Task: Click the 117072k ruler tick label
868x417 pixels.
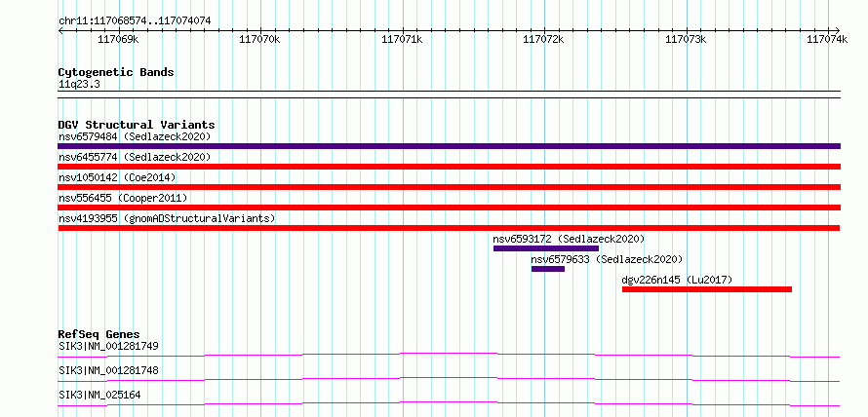Action: (544, 39)
